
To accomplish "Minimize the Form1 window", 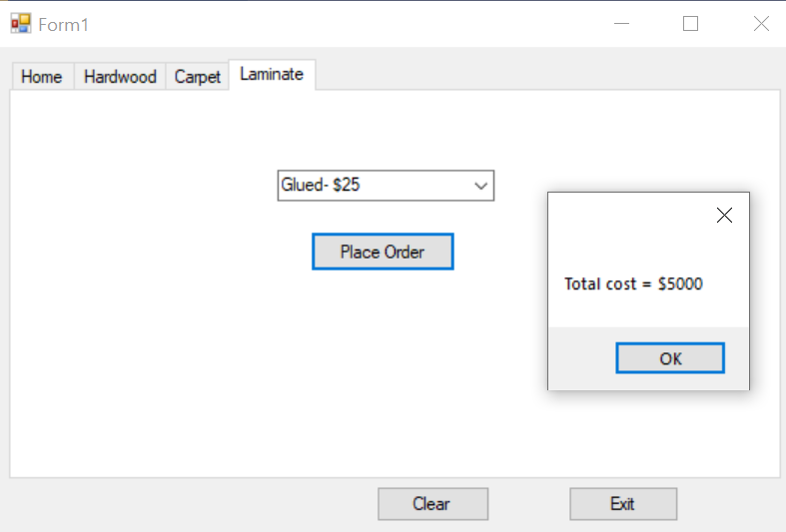I will (622, 24).
